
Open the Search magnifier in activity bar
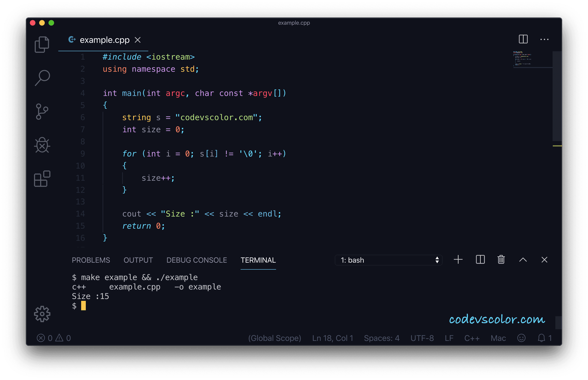42,78
